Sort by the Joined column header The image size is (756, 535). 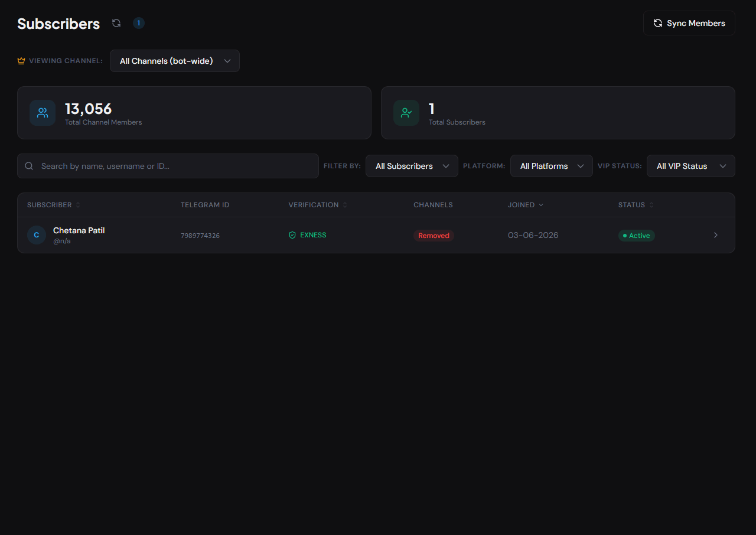tap(526, 205)
